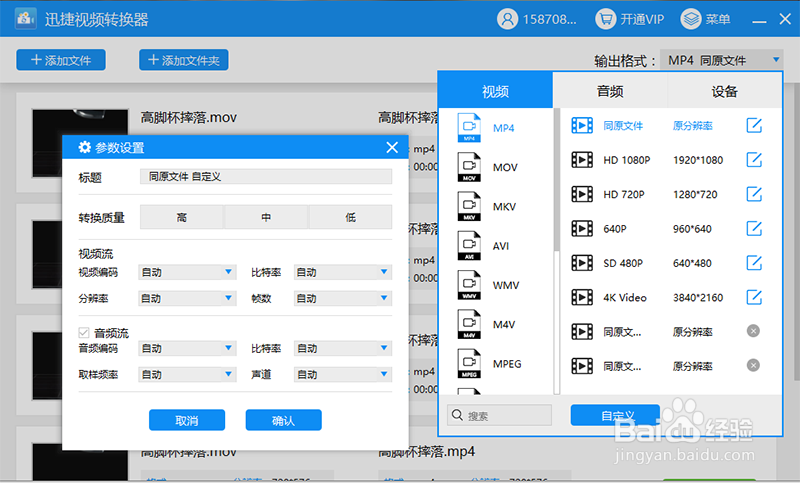
Task: Edit the HD 720P preset
Action: tap(754, 194)
